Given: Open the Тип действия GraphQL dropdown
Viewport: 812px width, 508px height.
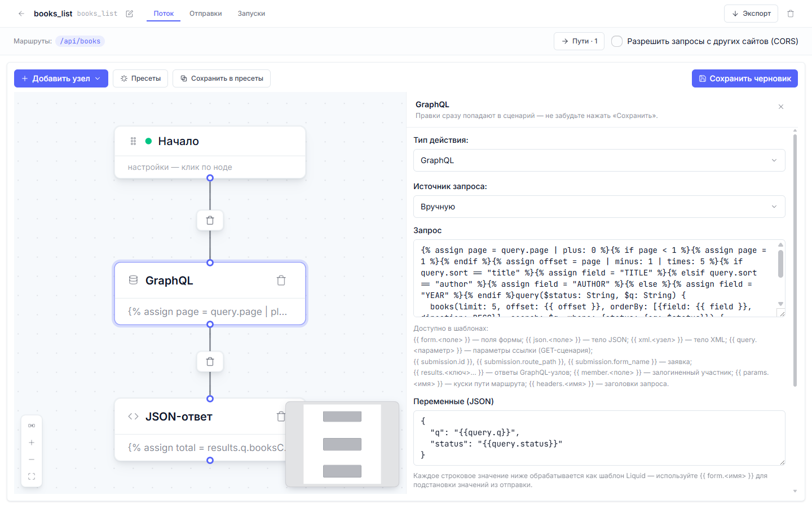Looking at the screenshot, I should 599,160.
